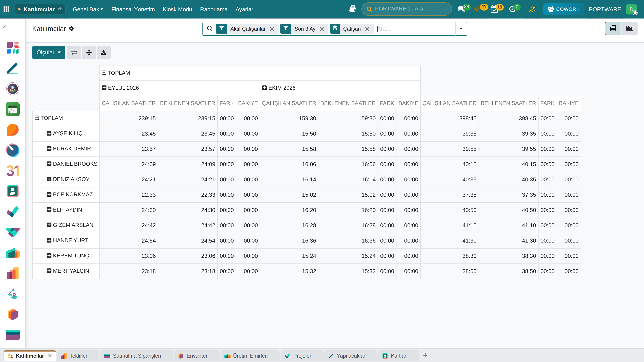Remove the Çalışan grouping facet
Screen dimensions: 644x362
pos(367,29)
